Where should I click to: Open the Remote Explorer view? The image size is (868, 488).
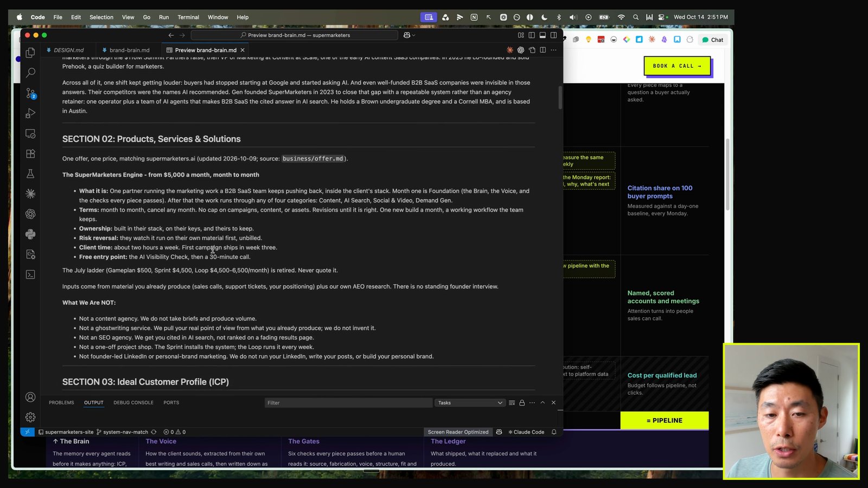tap(30, 133)
